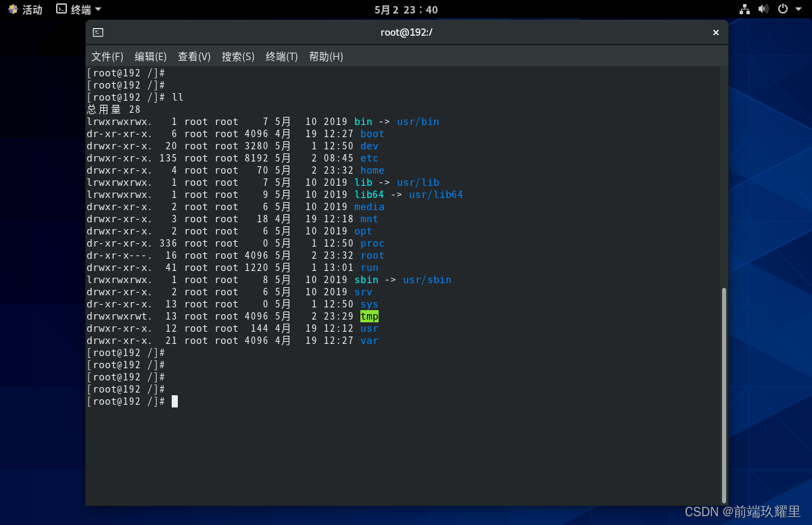Click the 'bin' entry in listing
The width and height of the screenshot is (812, 525).
click(363, 122)
